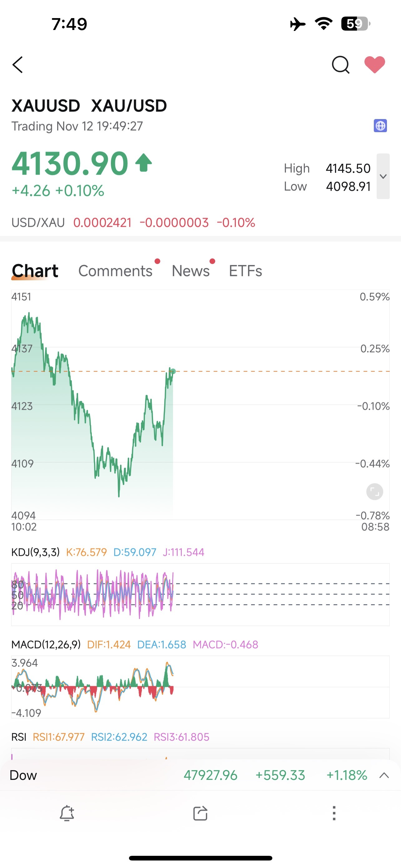This screenshot has height=868, width=401.
Task: Tap the RSI indicator label
Action: pos(19,737)
